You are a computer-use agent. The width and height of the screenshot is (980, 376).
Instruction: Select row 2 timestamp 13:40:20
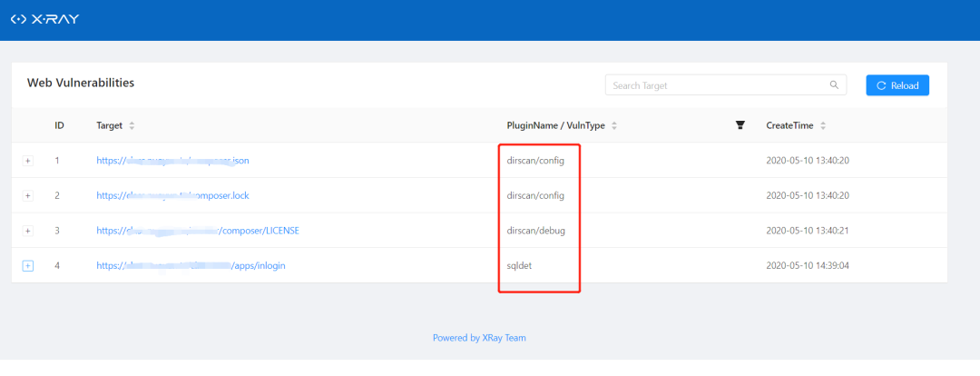click(x=808, y=196)
